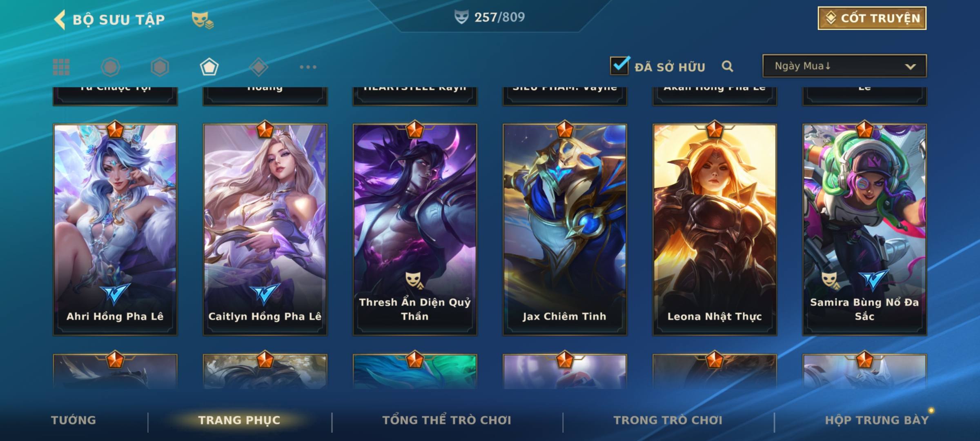The image size is (980, 441).
Task: Expand sort options with the chevron arrow
Action: [910, 67]
